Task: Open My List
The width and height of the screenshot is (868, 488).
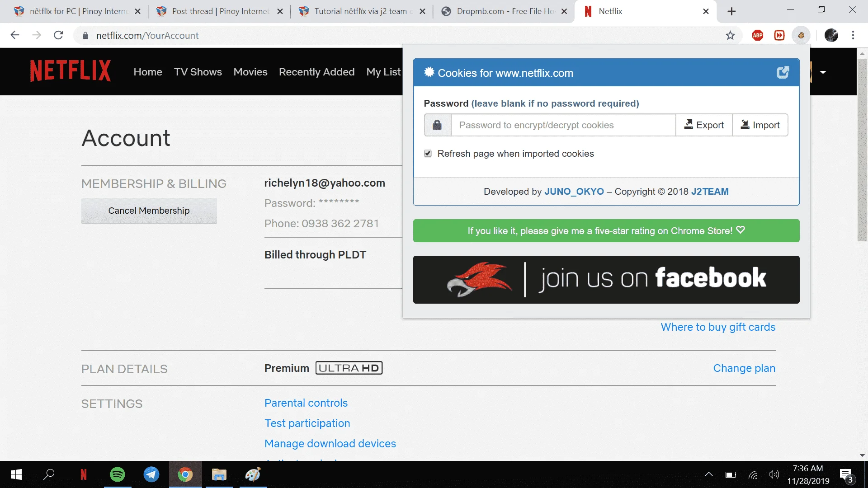Action: pyautogui.click(x=383, y=72)
